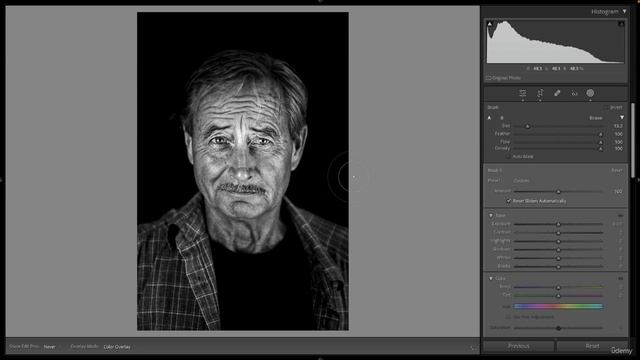Adjust the mask Amount slider
Screen dimensions: 640x360
[558, 191]
